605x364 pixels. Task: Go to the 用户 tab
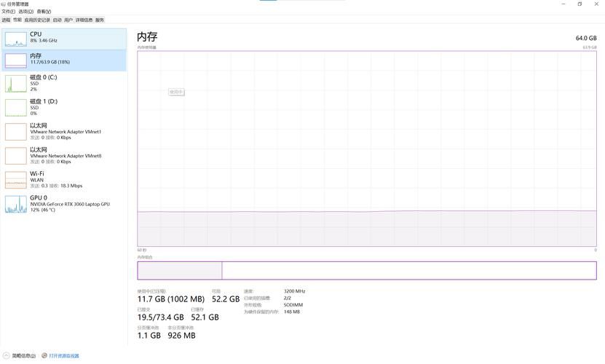coord(68,20)
